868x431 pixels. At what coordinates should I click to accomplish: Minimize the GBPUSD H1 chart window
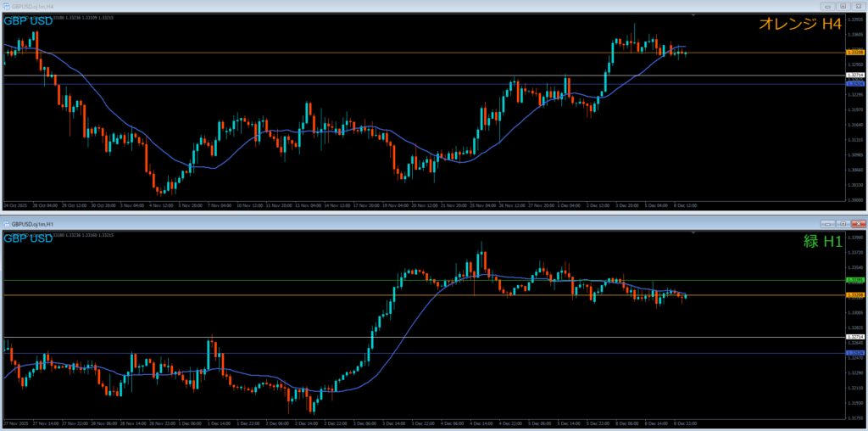coord(828,224)
